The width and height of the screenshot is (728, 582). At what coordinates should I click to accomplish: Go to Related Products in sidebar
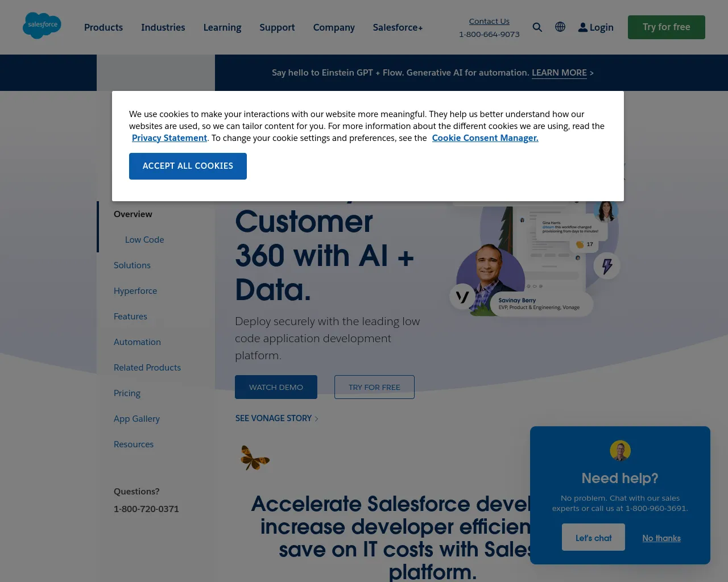tap(147, 368)
